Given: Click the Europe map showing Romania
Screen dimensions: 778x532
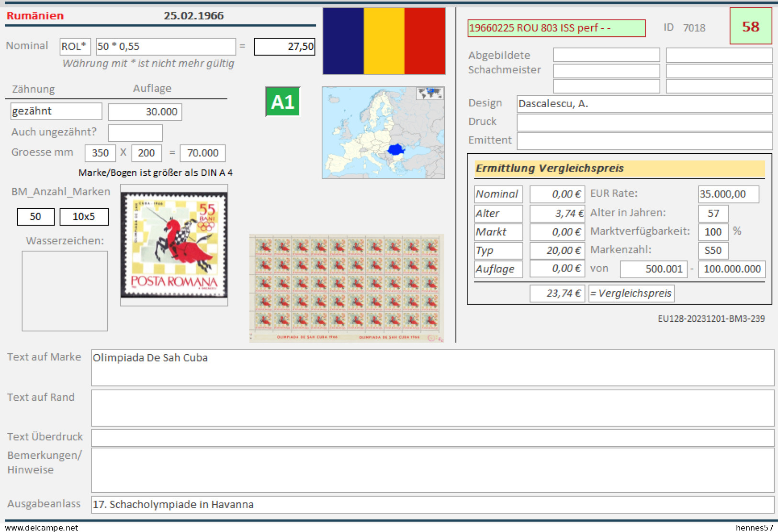Looking at the screenshot, I should click(383, 133).
